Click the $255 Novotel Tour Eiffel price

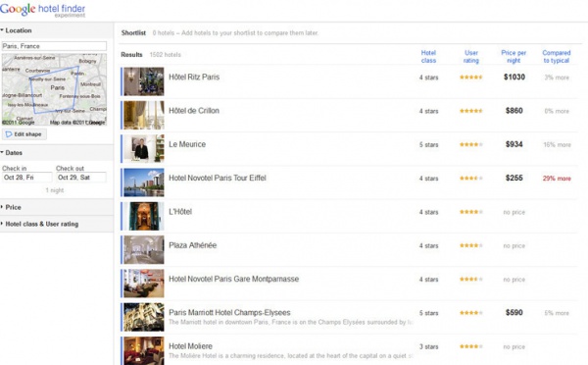(514, 178)
